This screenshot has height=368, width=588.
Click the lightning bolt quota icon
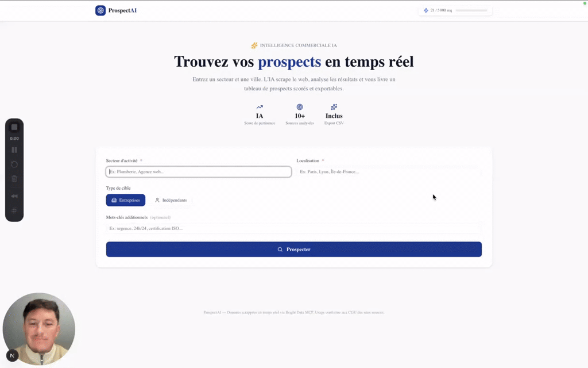coord(425,10)
